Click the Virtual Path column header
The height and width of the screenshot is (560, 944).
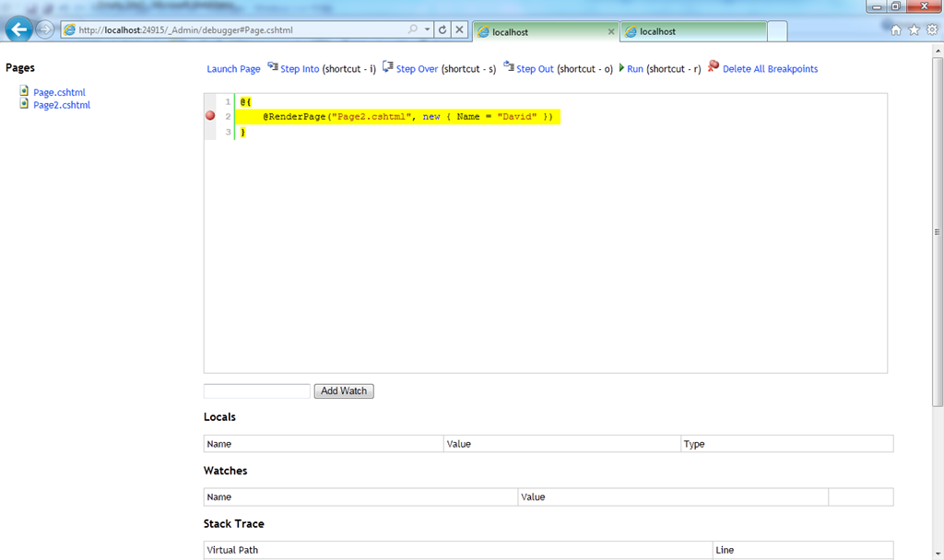(458, 550)
